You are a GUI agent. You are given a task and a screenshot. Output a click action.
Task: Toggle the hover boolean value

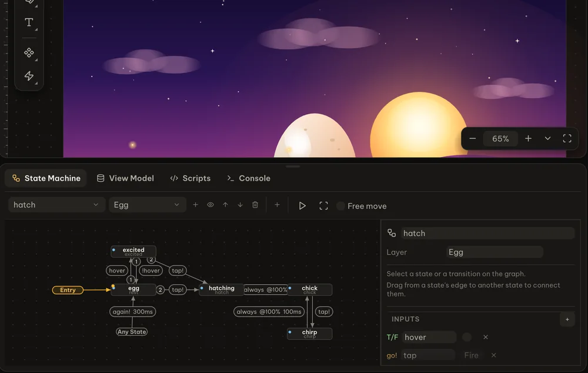click(x=467, y=337)
